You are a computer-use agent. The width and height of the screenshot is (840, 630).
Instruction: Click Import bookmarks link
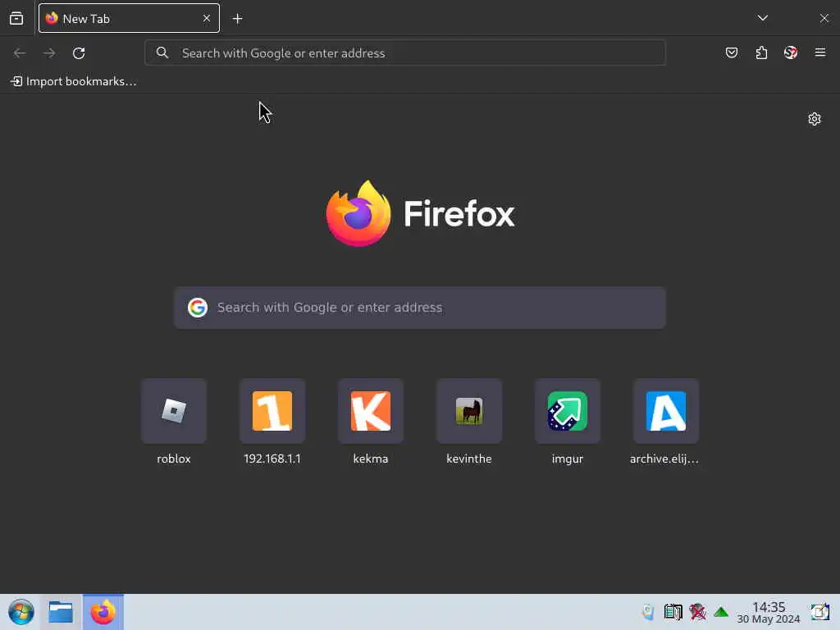(x=73, y=81)
